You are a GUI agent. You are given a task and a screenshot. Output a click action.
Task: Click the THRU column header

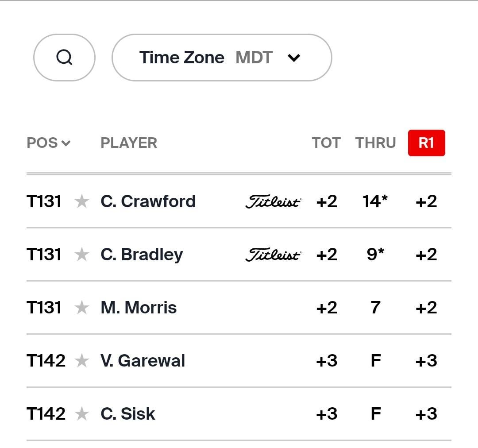coord(376,143)
